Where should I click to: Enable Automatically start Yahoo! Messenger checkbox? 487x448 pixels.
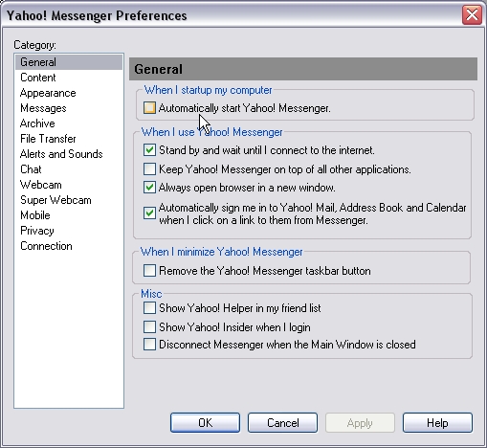point(149,108)
